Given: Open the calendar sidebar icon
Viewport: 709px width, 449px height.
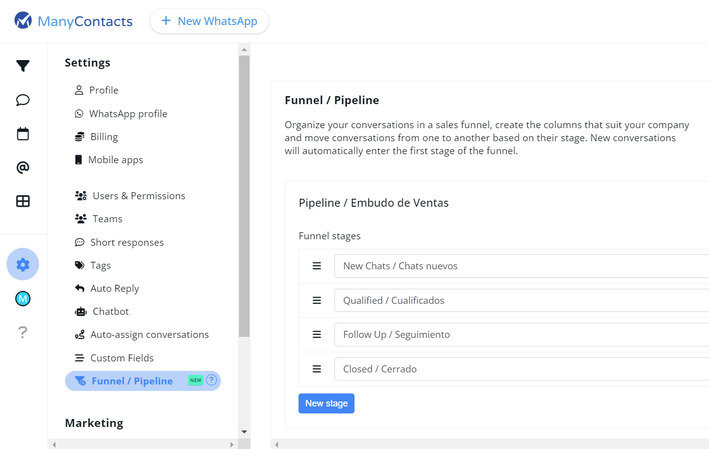Looking at the screenshot, I should [23, 134].
